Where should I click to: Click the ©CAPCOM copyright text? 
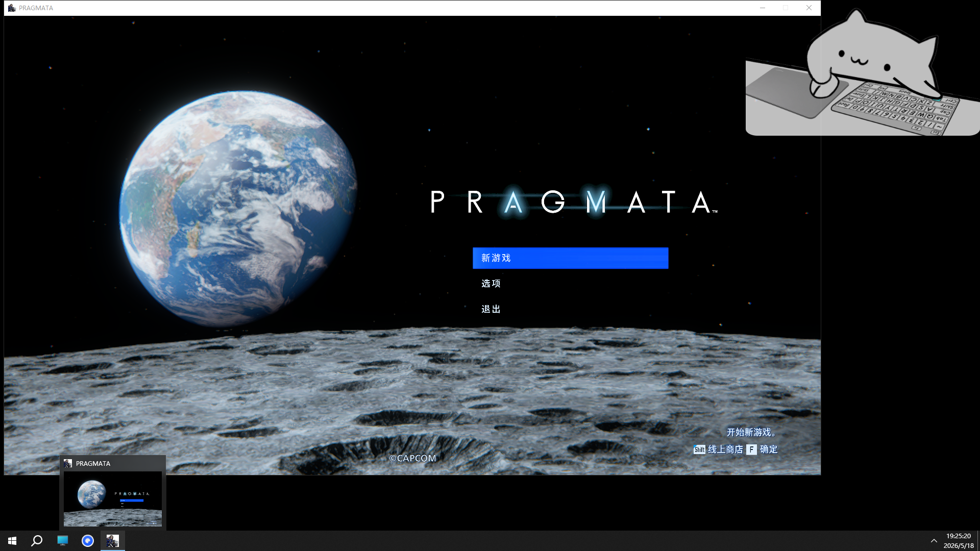point(413,458)
